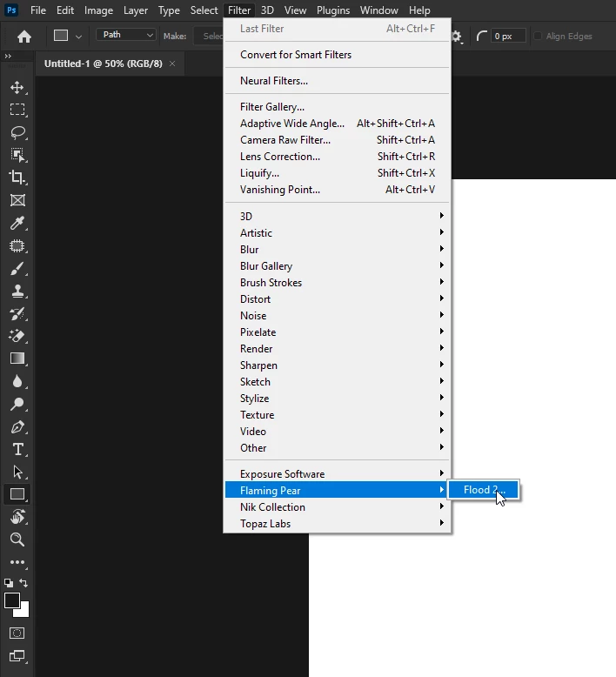616x677 pixels.
Task: Expand the 3D filter submenu
Action: point(337,216)
